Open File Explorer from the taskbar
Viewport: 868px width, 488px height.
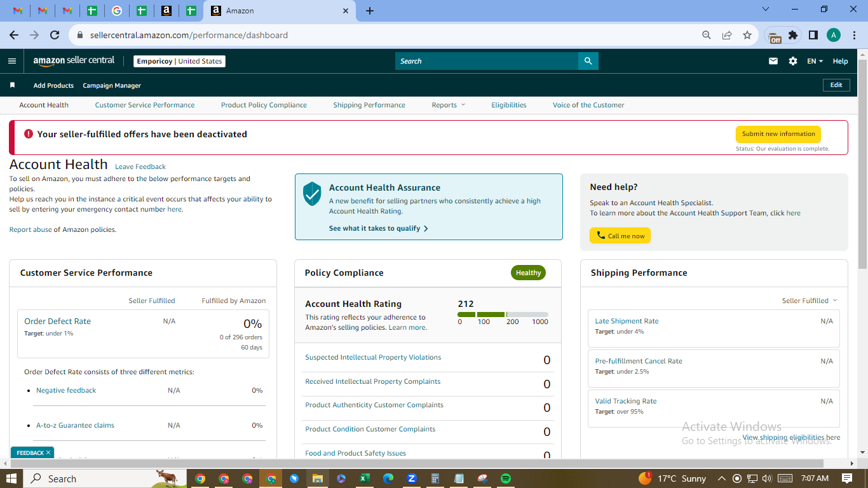pyautogui.click(x=318, y=478)
